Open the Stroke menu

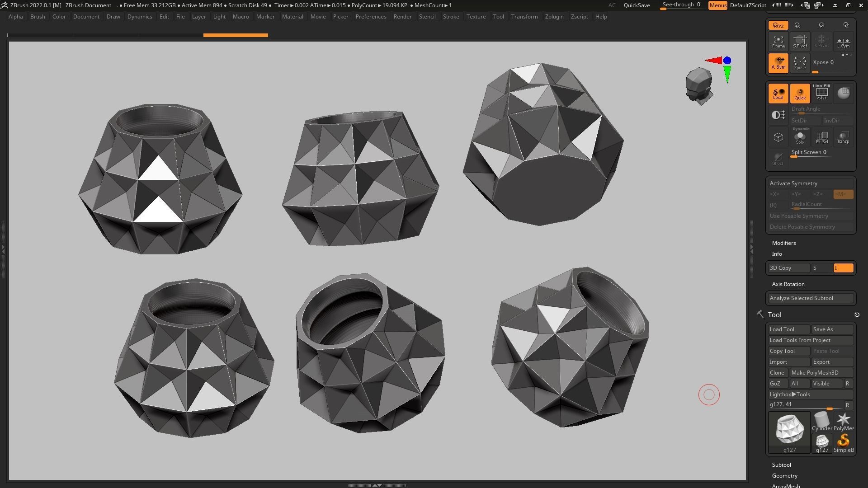[450, 17]
